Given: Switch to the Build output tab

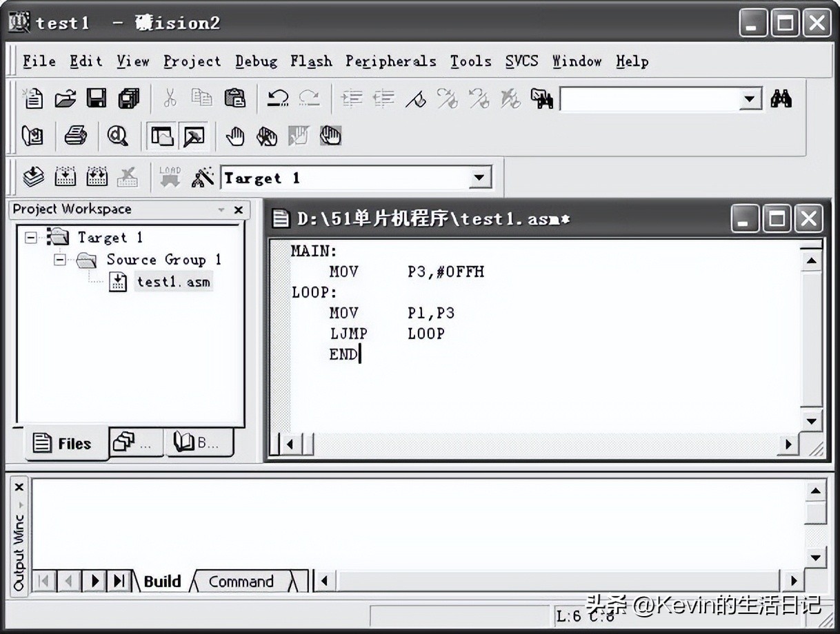Looking at the screenshot, I should (162, 582).
